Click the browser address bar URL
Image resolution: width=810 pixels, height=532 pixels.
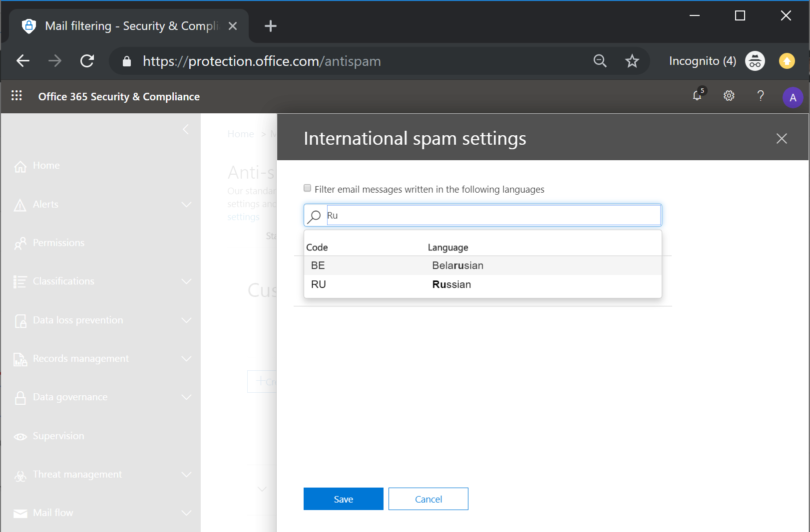[262, 61]
